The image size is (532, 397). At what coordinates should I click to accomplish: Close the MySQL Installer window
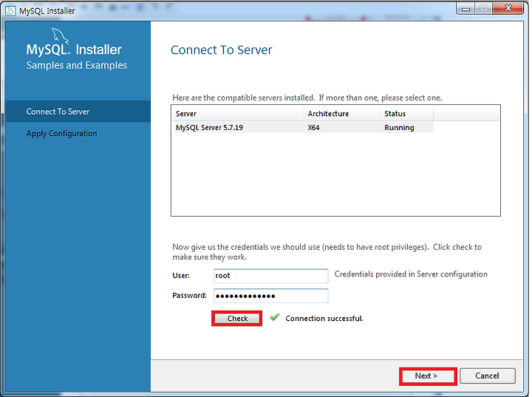point(508,8)
